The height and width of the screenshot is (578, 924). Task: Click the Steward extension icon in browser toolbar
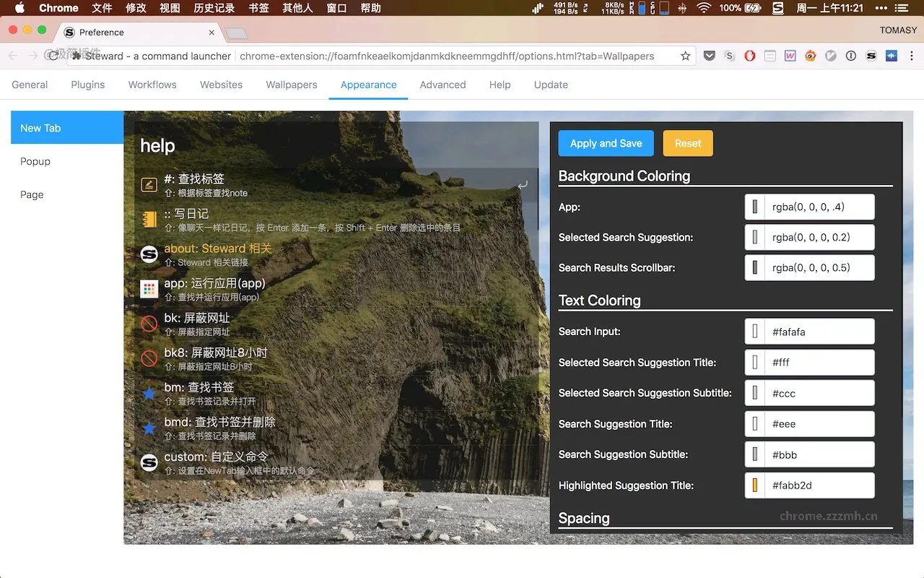coord(871,55)
